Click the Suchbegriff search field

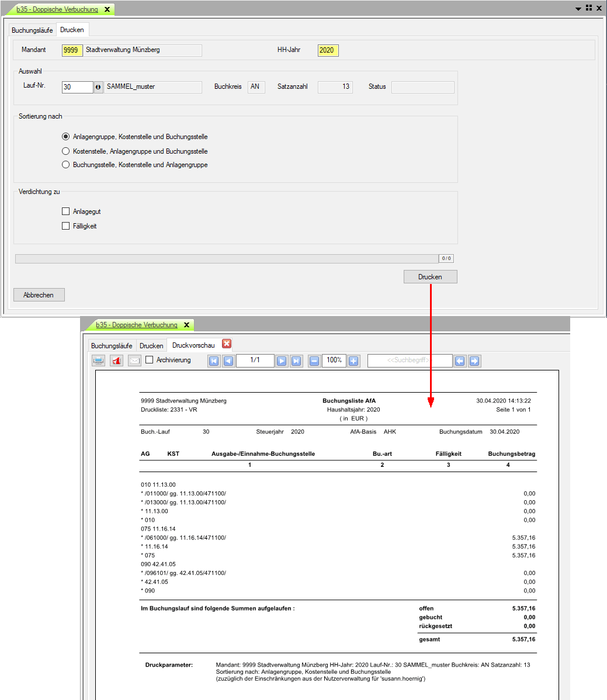[x=410, y=361]
